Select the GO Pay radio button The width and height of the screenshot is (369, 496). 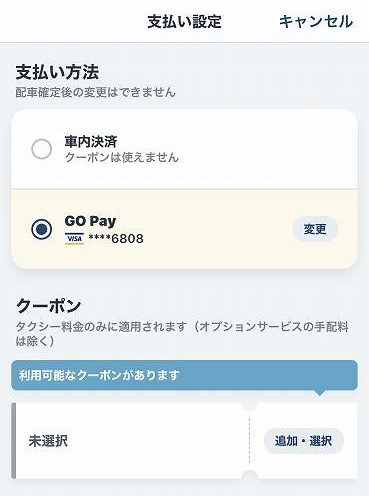[41, 229]
